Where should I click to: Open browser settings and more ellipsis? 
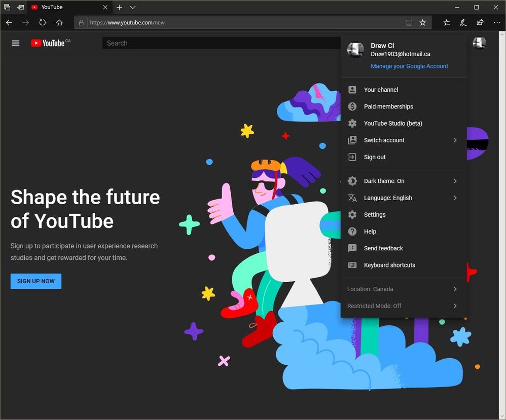pos(497,23)
